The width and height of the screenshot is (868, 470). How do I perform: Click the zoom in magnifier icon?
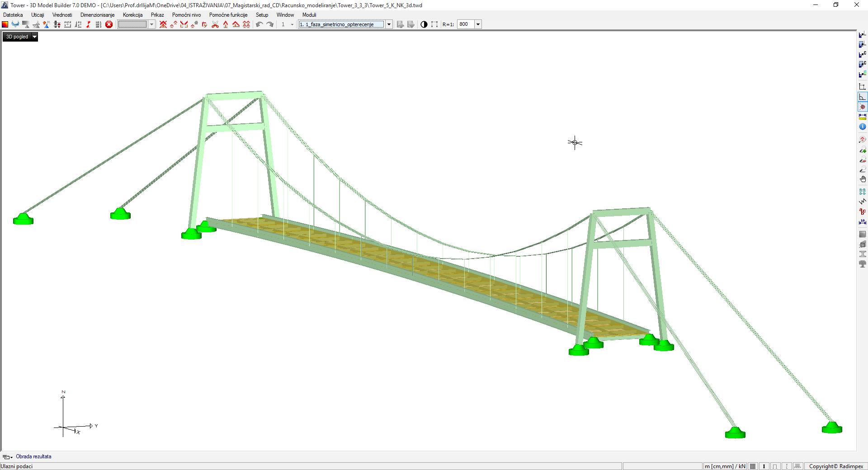pos(863,150)
